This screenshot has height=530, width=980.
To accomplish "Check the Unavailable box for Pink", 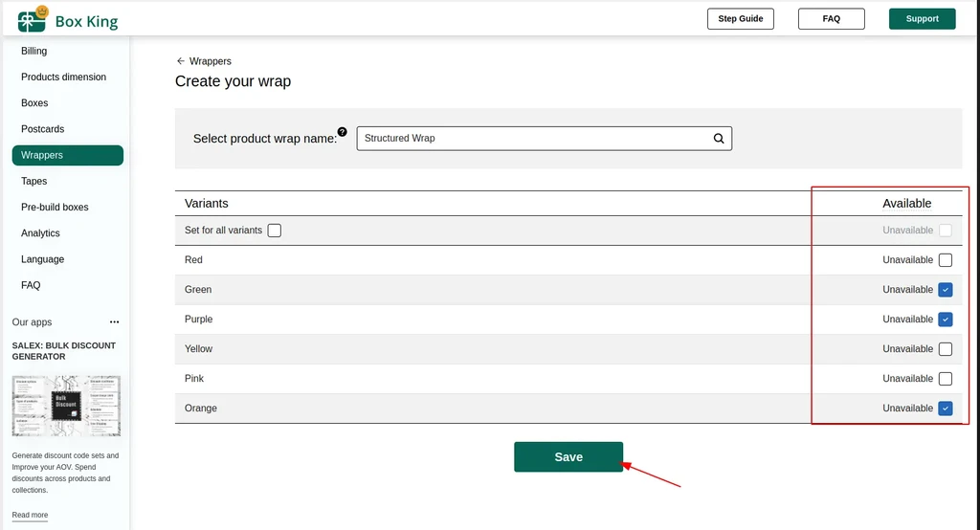I will click(x=946, y=379).
